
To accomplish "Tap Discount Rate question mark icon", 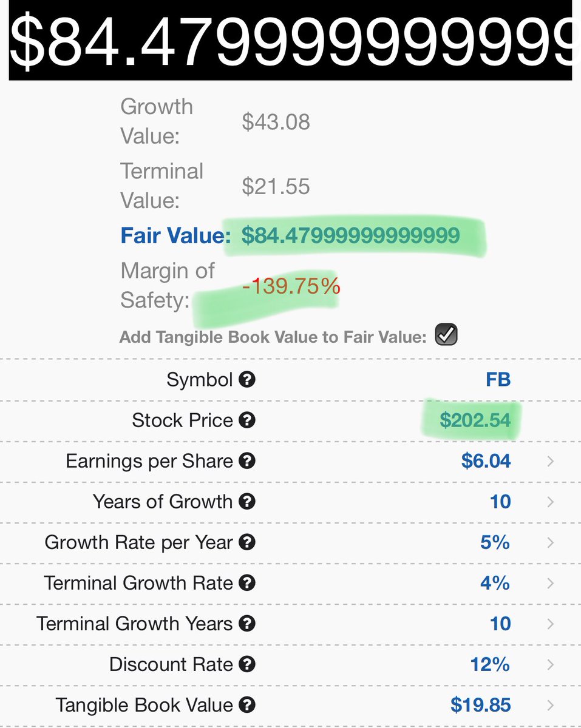I will pos(246,664).
